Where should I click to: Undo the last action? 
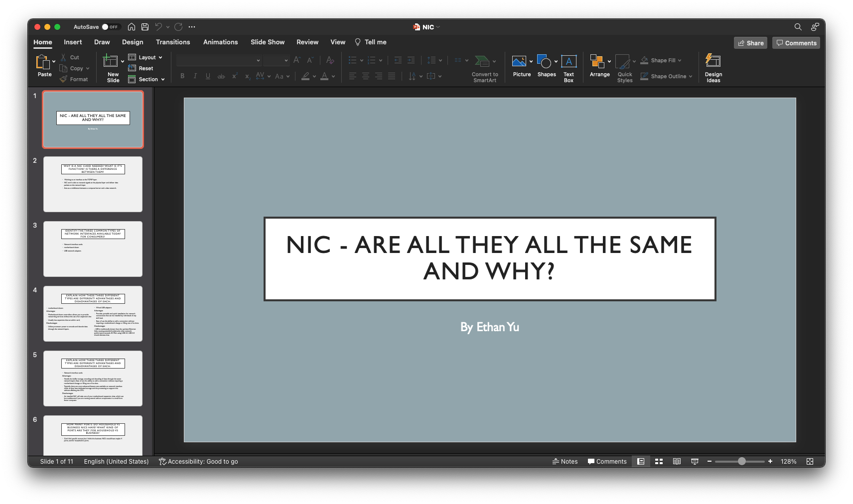pos(158,27)
